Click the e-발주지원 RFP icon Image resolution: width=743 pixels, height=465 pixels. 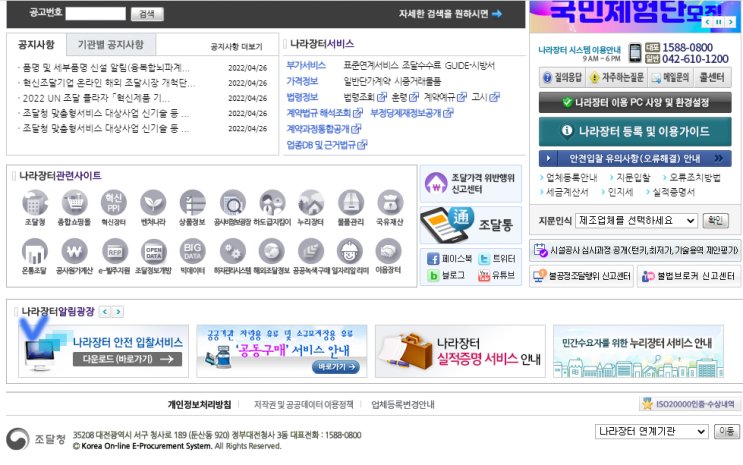tap(115, 251)
